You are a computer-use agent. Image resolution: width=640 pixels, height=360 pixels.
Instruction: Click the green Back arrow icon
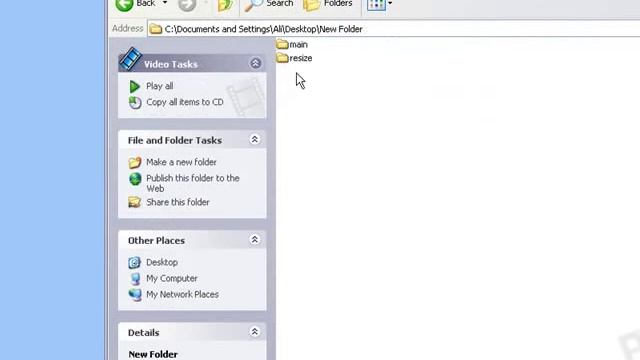coord(124,5)
